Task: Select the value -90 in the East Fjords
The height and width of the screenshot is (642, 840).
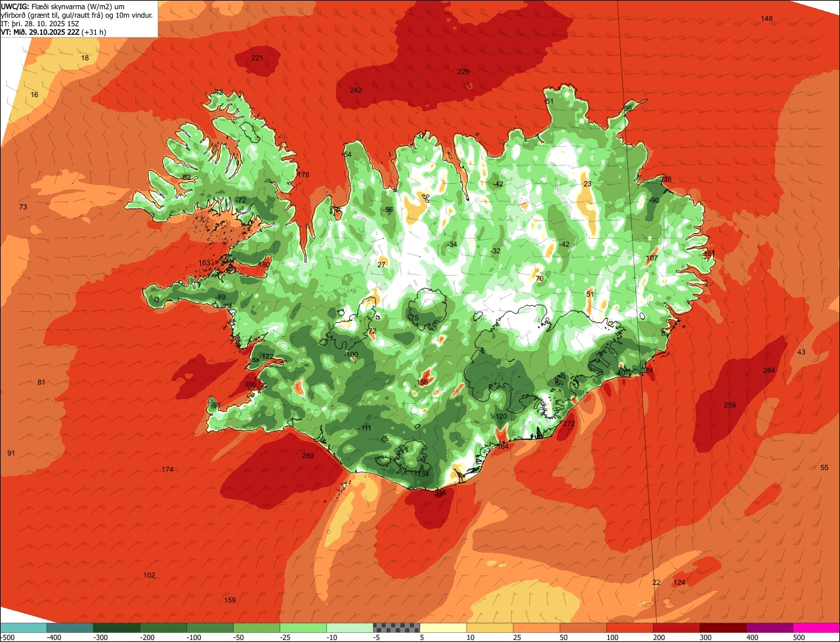Action: pyautogui.click(x=654, y=200)
